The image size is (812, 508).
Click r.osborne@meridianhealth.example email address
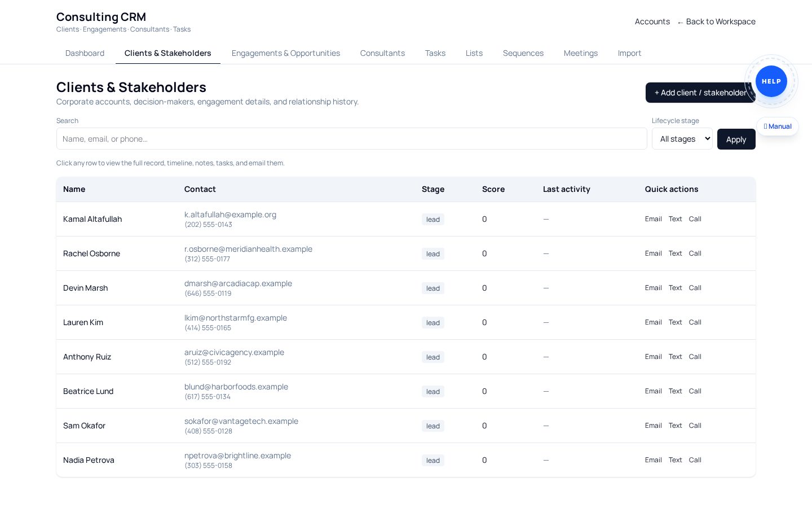248,249
